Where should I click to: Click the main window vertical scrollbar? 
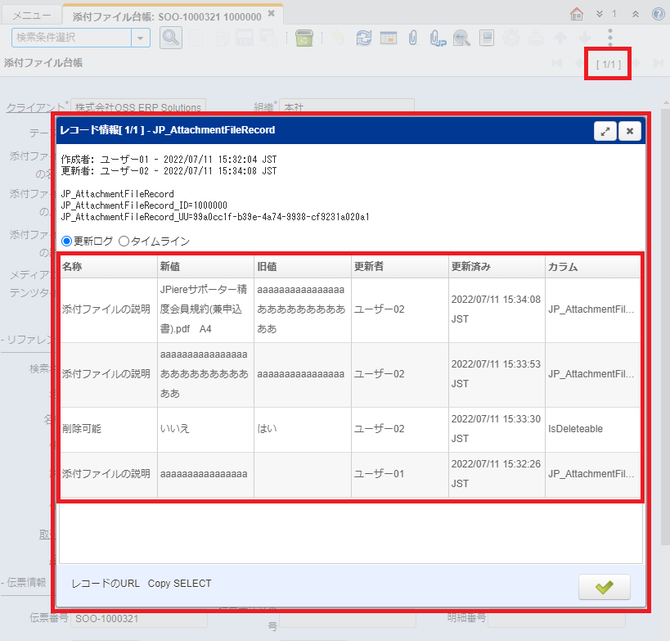[665, 325]
